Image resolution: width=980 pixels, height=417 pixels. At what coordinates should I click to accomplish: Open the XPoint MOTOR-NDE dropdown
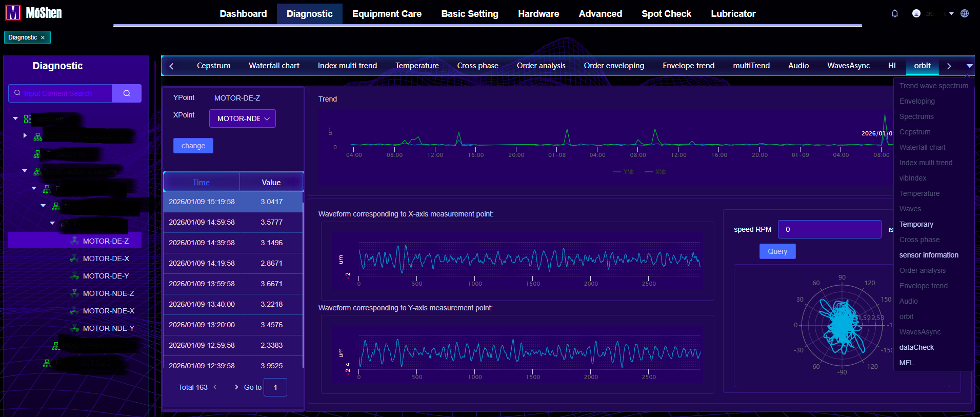[x=243, y=118]
